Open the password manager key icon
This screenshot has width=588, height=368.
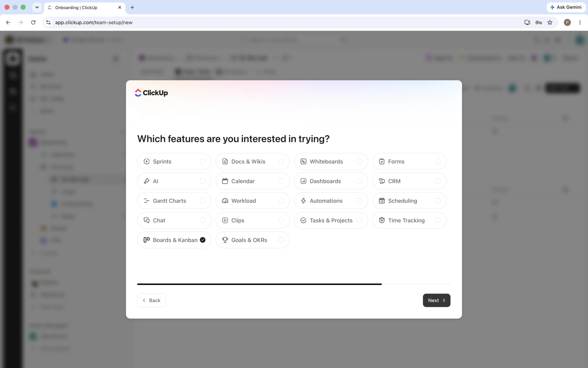pyautogui.click(x=539, y=22)
